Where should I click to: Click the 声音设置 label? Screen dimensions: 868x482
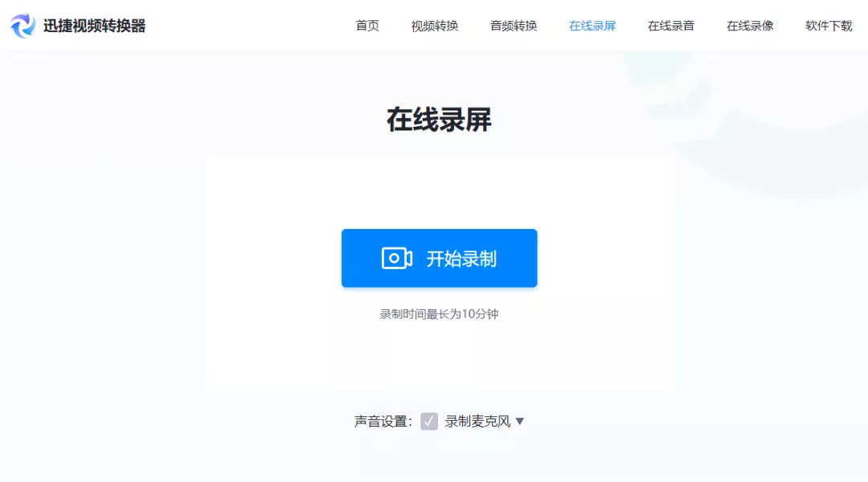383,422
